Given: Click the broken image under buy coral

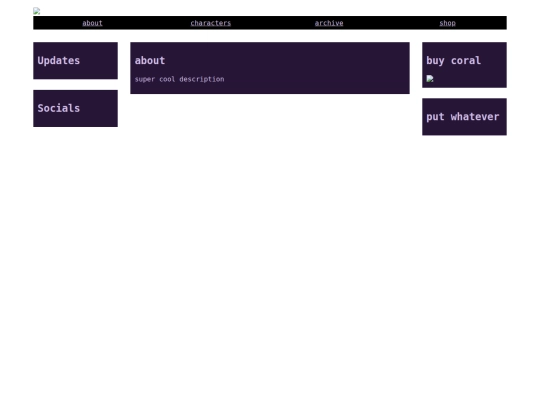Looking at the screenshot, I should (430, 79).
